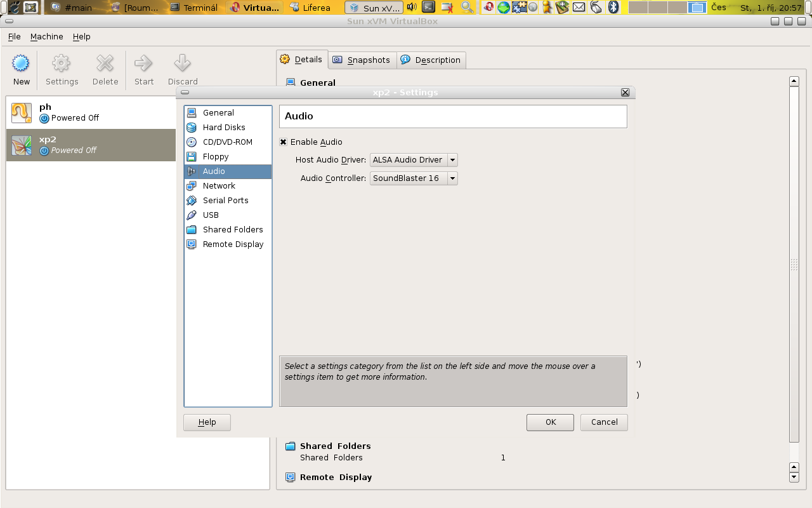Image resolution: width=812 pixels, height=508 pixels.
Task: Switch to the Details tab
Action: pyautogui.click(x=302, y=59)
